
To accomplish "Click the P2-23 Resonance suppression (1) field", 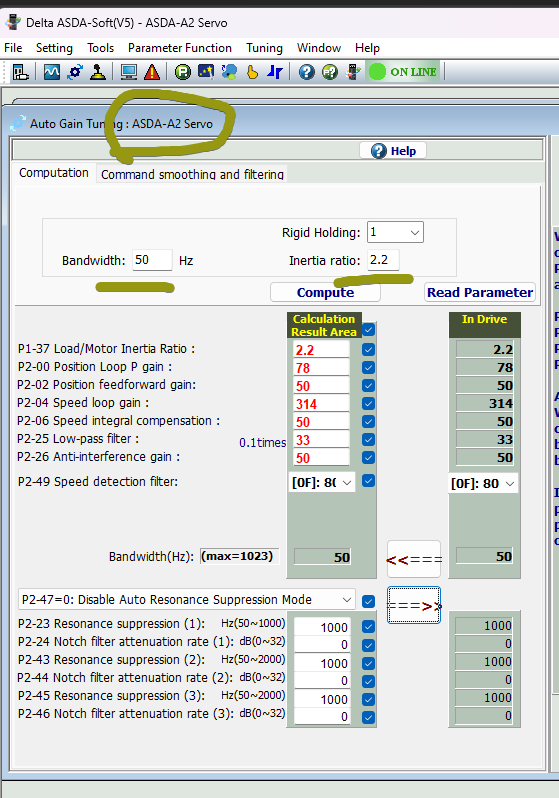I will [322, 627].
